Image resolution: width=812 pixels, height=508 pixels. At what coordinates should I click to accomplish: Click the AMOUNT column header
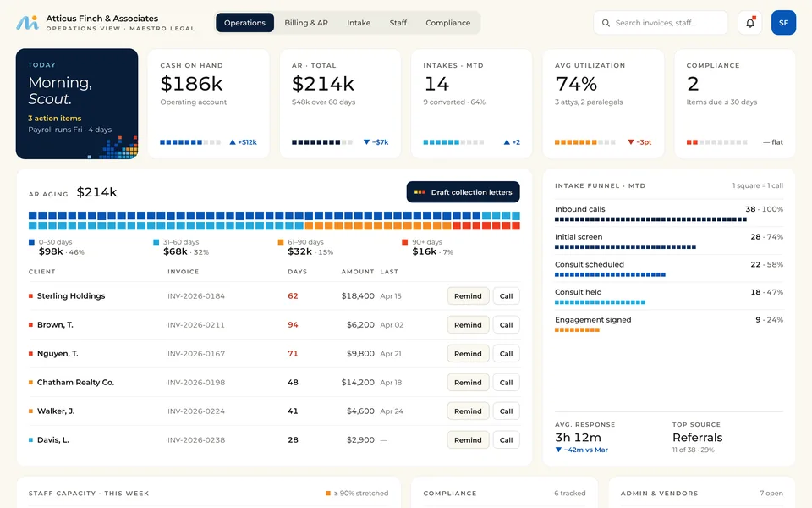(358, 272)
